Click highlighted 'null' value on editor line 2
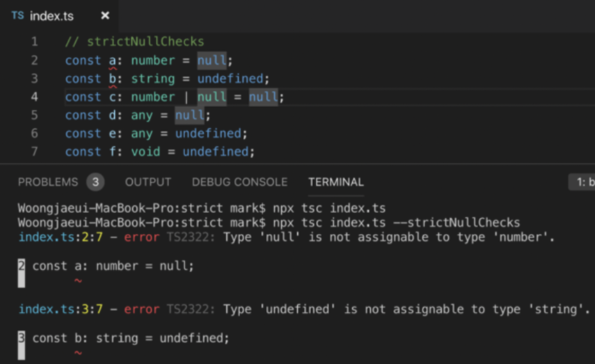Screen dimensions: 595x364 point(212,61)
